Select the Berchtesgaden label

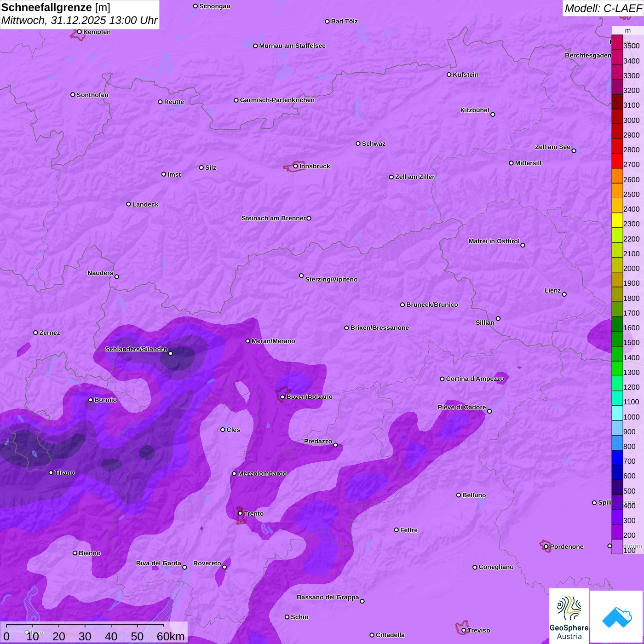point(588,55)
